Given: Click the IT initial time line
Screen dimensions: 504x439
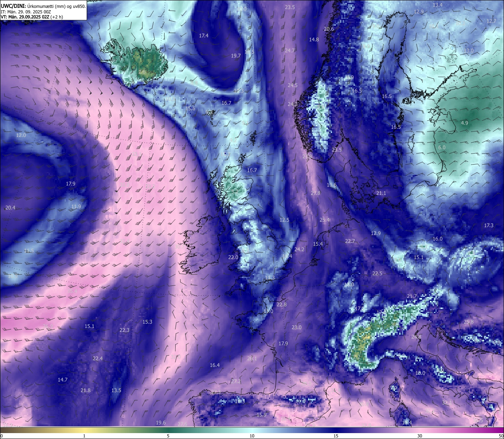Looking at the screenshot, I should (x=26, y=12).
